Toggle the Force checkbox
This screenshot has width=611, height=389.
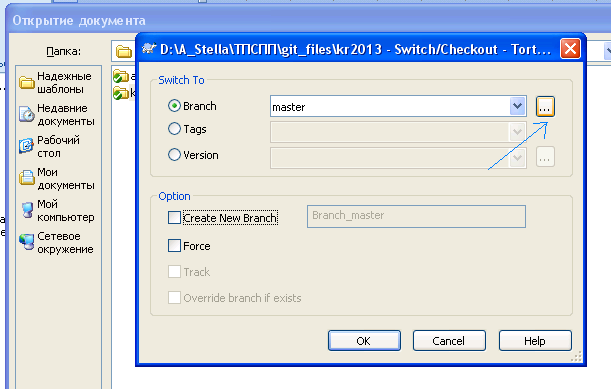174,246
